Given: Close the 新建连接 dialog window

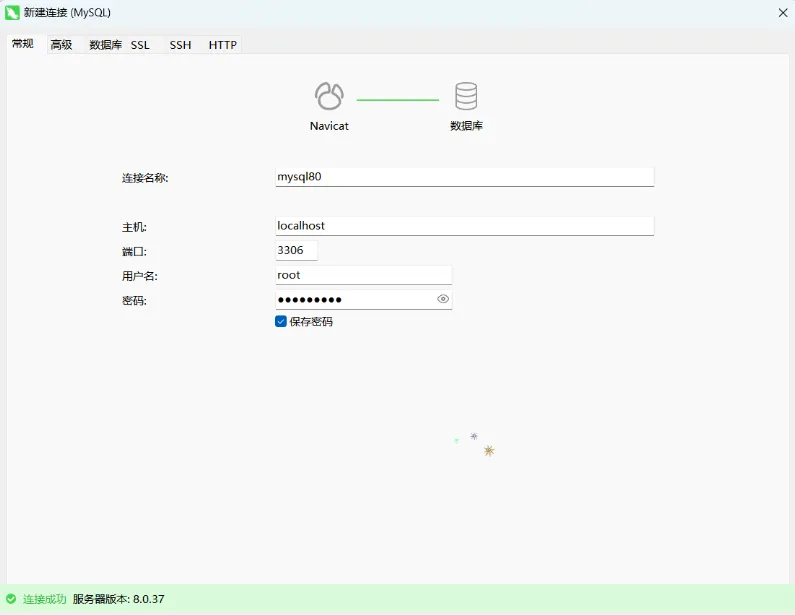Looking at the screenshot, I should tap(783, 13).
